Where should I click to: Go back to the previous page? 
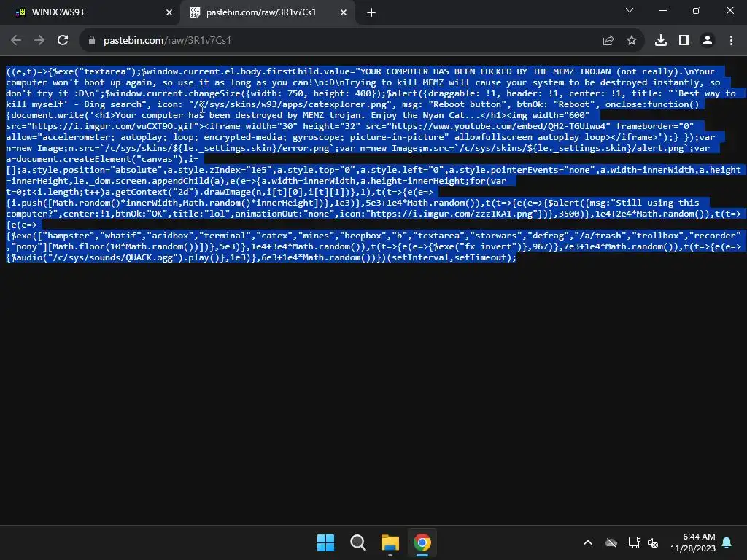click(16, 41)
